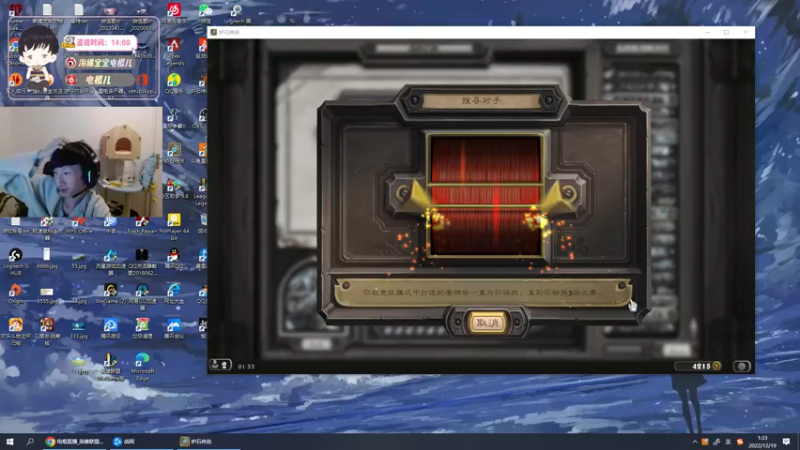The height and width of the screenshot is (450, 800).
Task: Open the Windows Start menu
Action: pos(10,441)
